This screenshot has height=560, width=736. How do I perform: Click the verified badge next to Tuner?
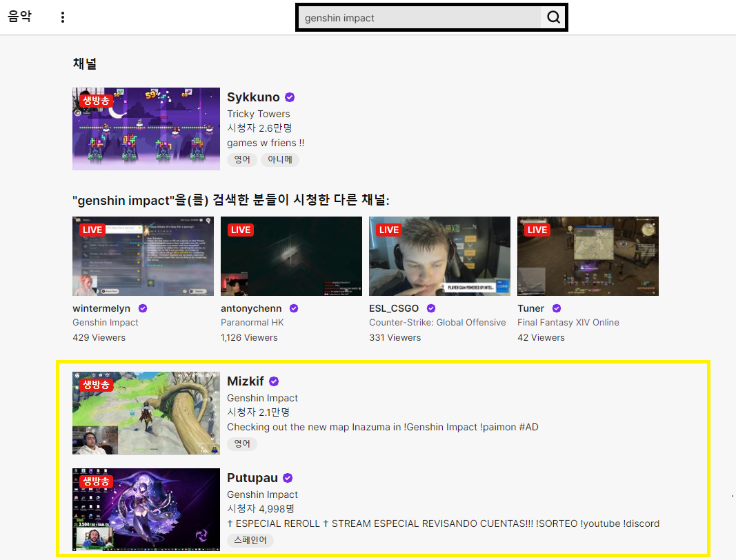(557, 308)
